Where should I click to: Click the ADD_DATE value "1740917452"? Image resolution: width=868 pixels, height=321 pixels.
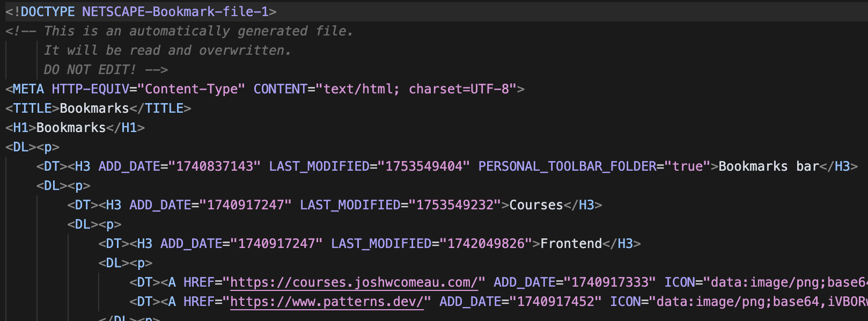pyautogui.click(x=555, y=302)
